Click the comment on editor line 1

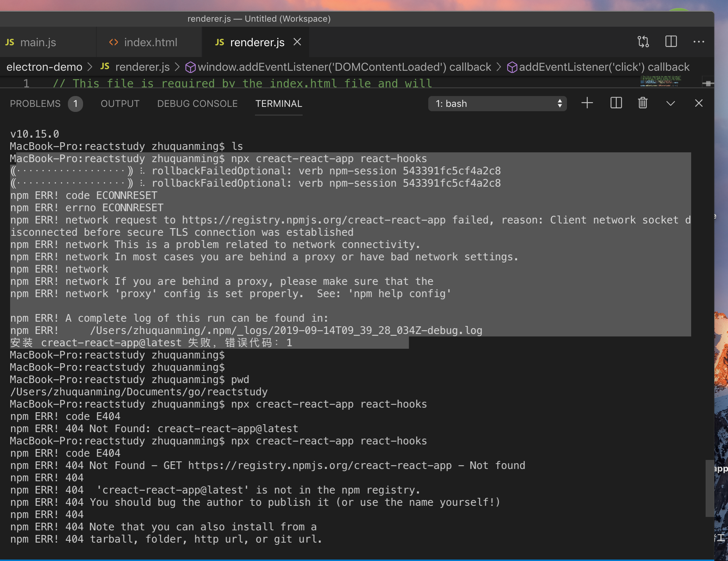pos(242,83)
